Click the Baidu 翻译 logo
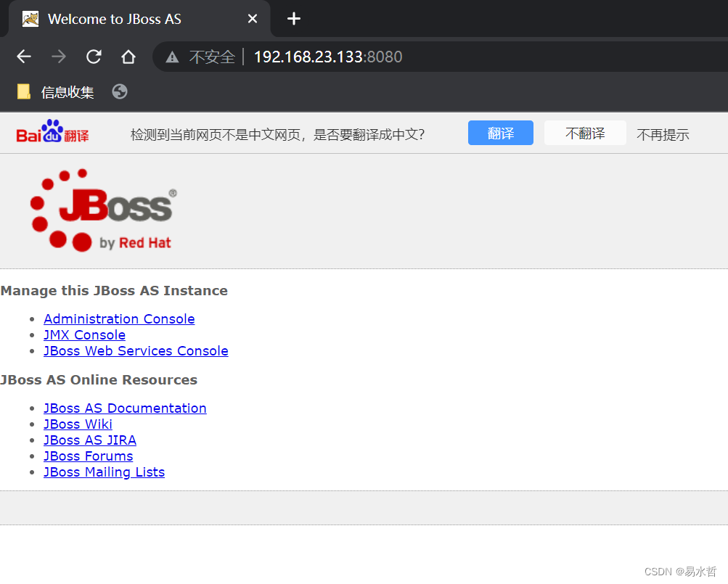The height and width of the screenshot is (584, 728). 52,131
